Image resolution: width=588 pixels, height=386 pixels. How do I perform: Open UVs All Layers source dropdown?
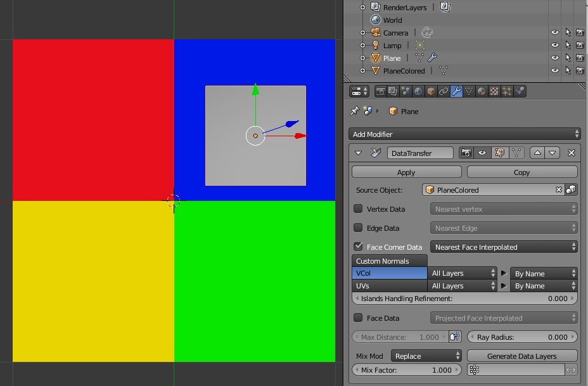pos(463,285)
